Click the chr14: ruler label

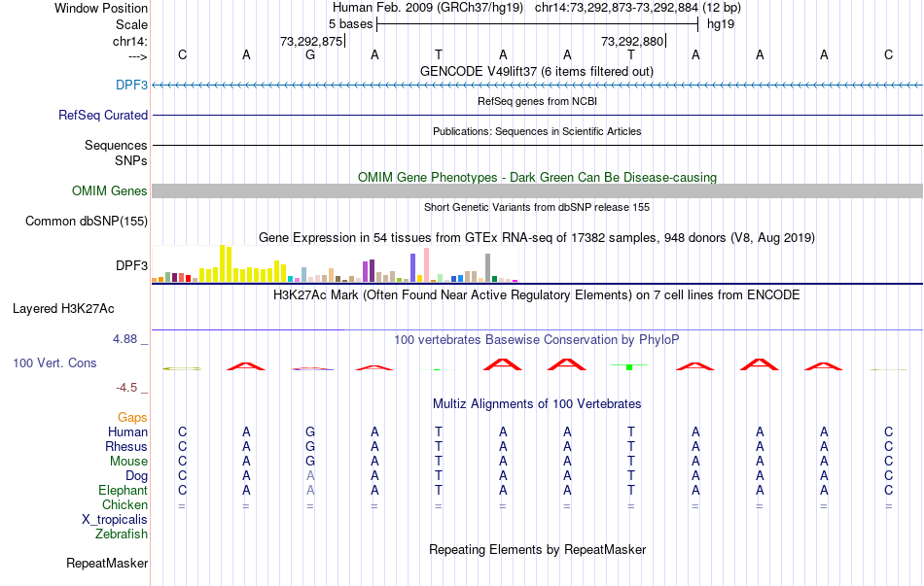130,41
